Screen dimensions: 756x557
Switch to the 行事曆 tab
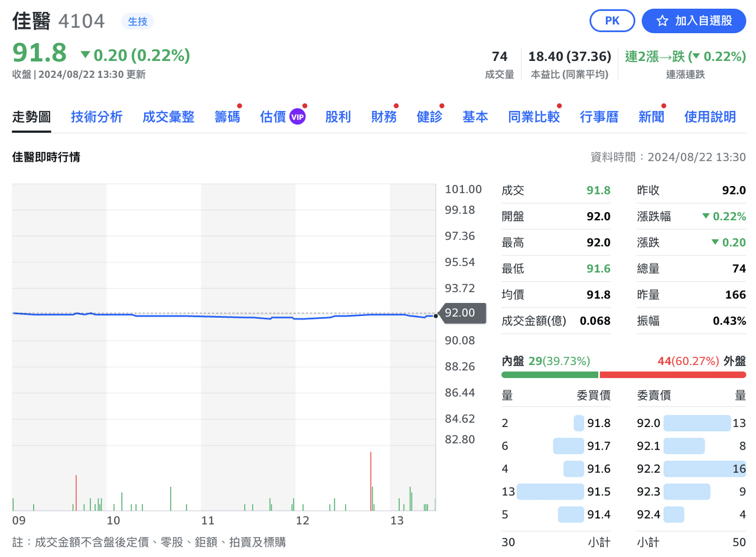(x=599, y=117)
